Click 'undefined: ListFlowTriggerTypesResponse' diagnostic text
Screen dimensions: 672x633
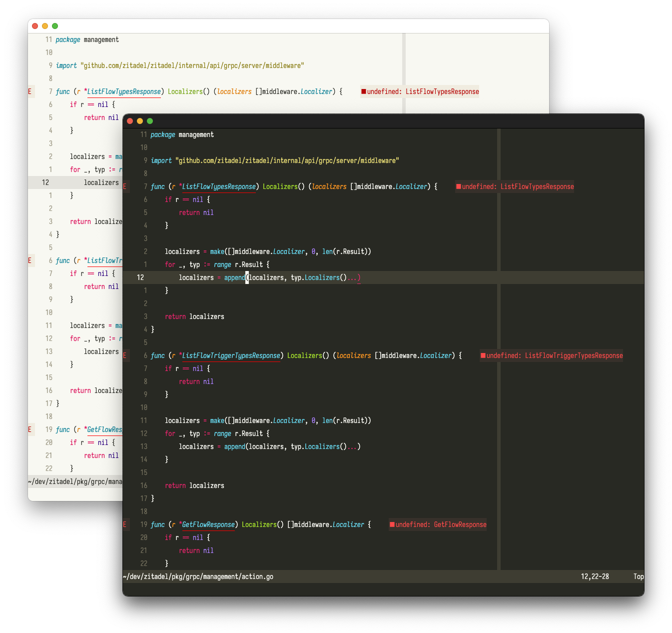pyautogui.click(x=555, y=355)
